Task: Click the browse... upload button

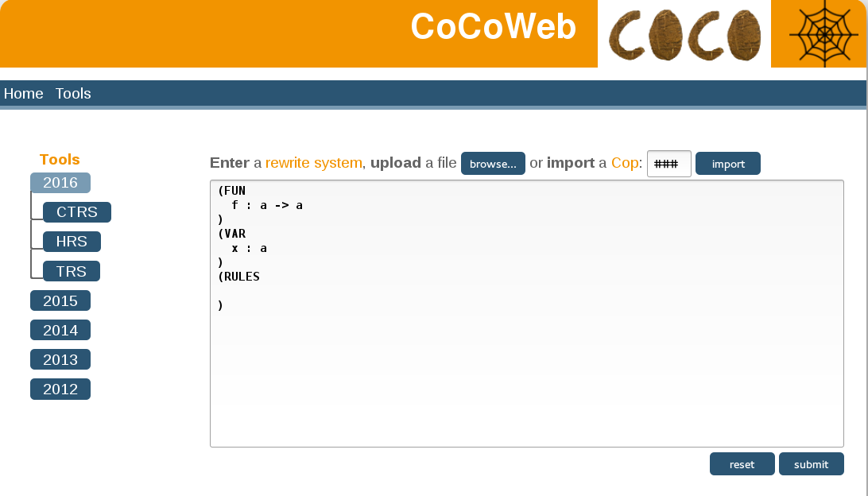Action: click(x=493, y=163)
